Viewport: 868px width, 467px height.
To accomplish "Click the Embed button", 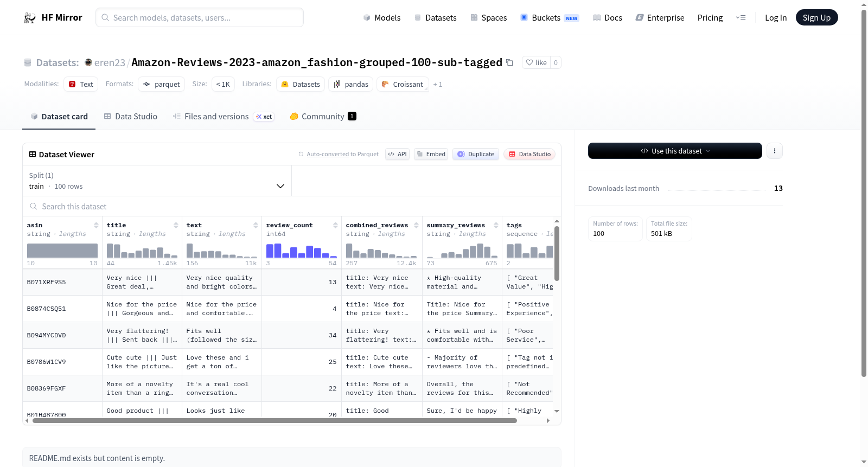I will [x=431, y=154].
